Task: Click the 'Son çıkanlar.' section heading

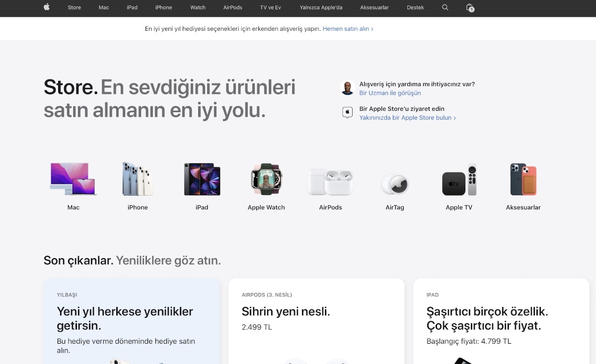Action: (x=78, y=260)
